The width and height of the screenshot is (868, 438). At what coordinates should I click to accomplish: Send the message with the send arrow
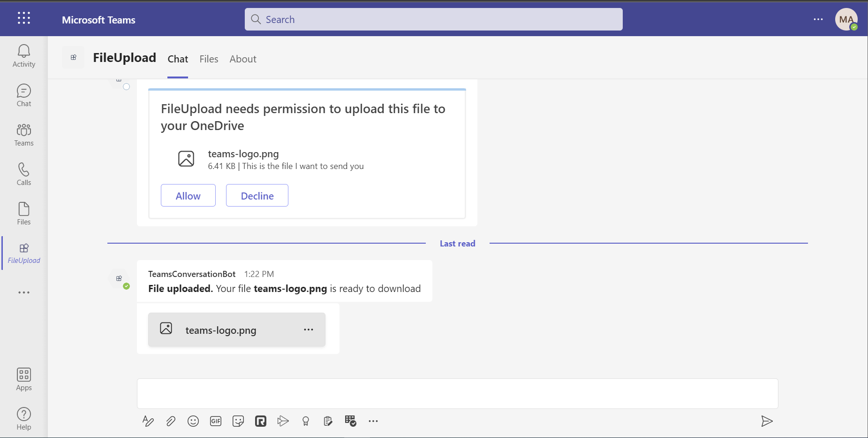click(x=767, y=421)
